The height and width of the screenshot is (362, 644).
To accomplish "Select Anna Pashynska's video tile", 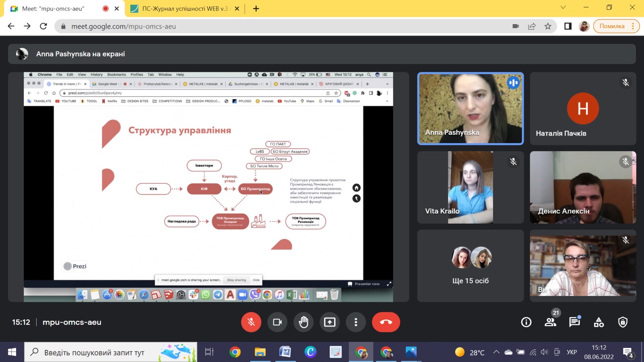I will [470, 109].
